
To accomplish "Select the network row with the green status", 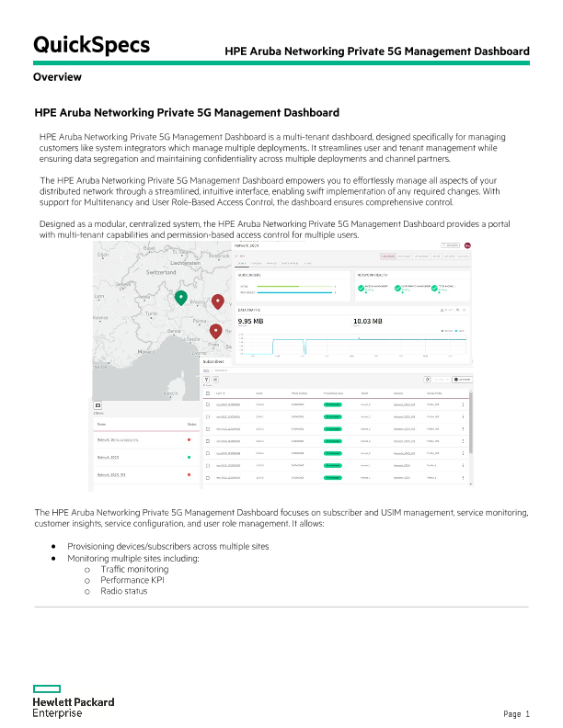I will click(146, 458).
